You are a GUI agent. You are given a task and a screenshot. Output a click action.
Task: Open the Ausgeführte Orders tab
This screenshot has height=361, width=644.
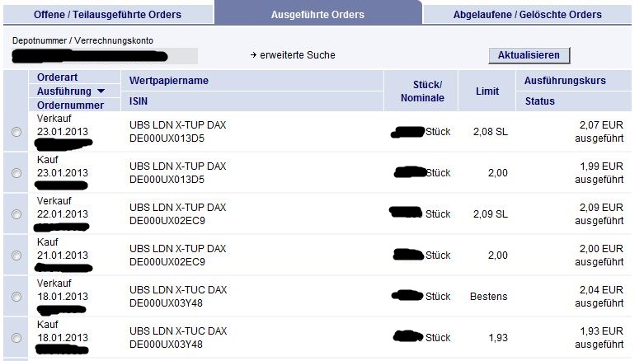[317, 14]
